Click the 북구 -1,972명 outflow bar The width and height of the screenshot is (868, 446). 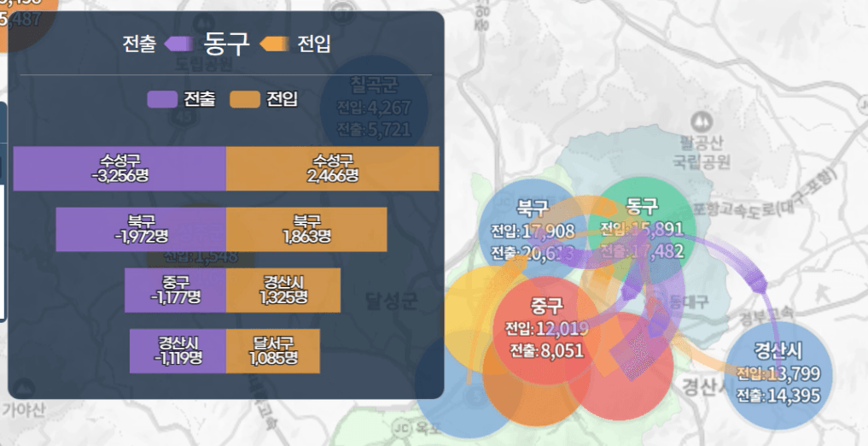pyautogui.click(x=141, y=229)
